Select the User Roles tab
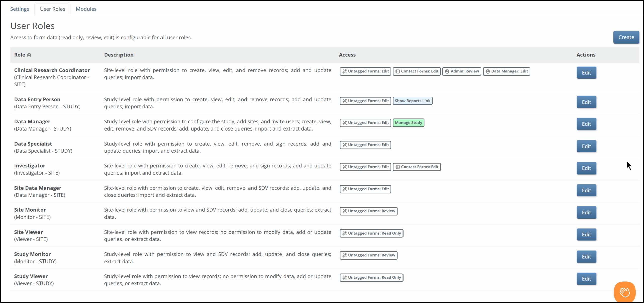This screenshot has width=644, height=303. click(x=52, y=9)
